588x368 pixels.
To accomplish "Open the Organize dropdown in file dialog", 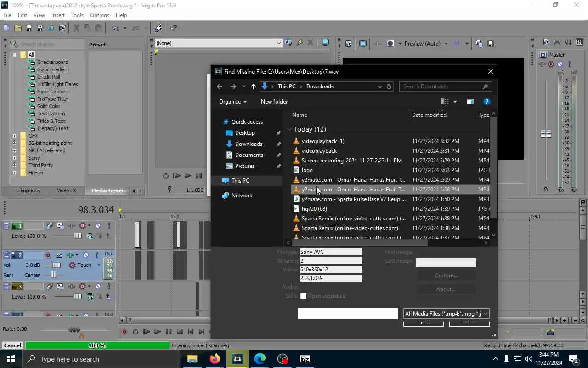I will (x=232, y=102).
